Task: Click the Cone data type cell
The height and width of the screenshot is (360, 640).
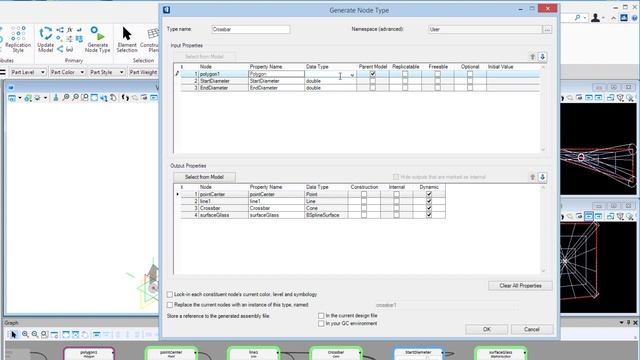Action: pyautogui.click(x=326, y=208)
